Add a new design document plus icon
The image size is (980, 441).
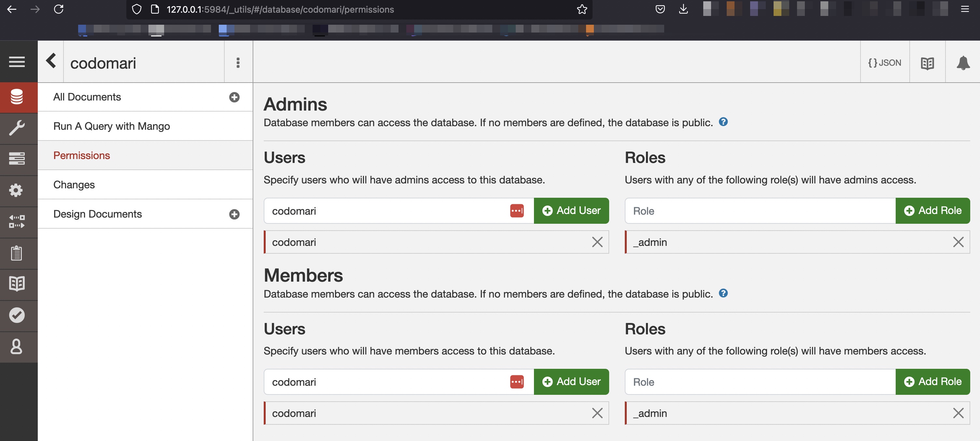point(234,214)
